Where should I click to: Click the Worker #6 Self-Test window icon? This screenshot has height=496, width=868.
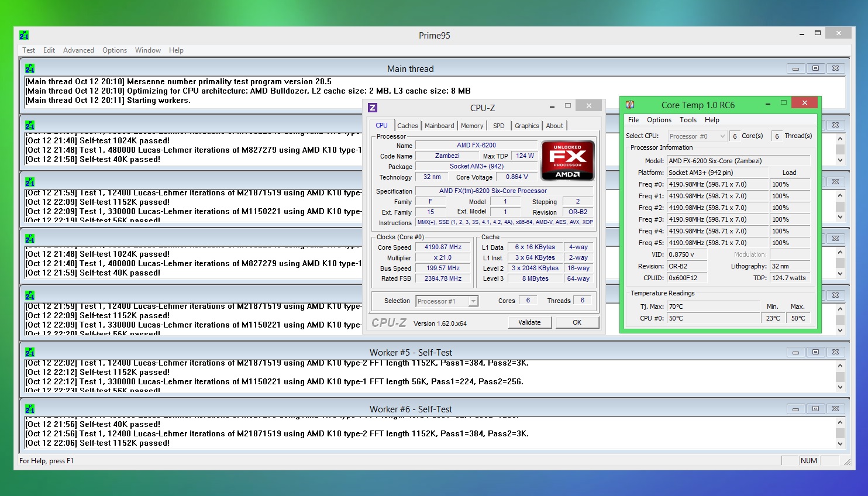(x=30, y=409)
